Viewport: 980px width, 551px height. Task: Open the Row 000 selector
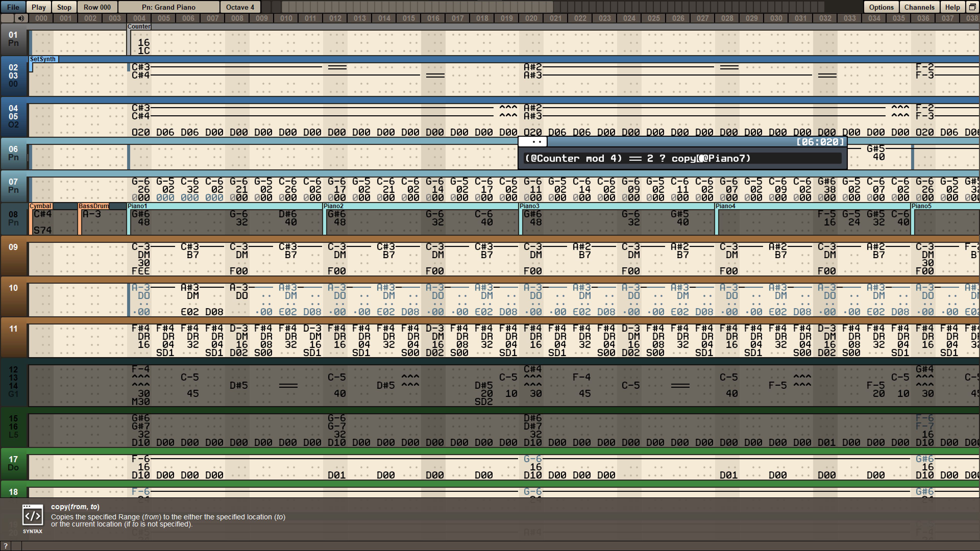[x=97, y=7]
